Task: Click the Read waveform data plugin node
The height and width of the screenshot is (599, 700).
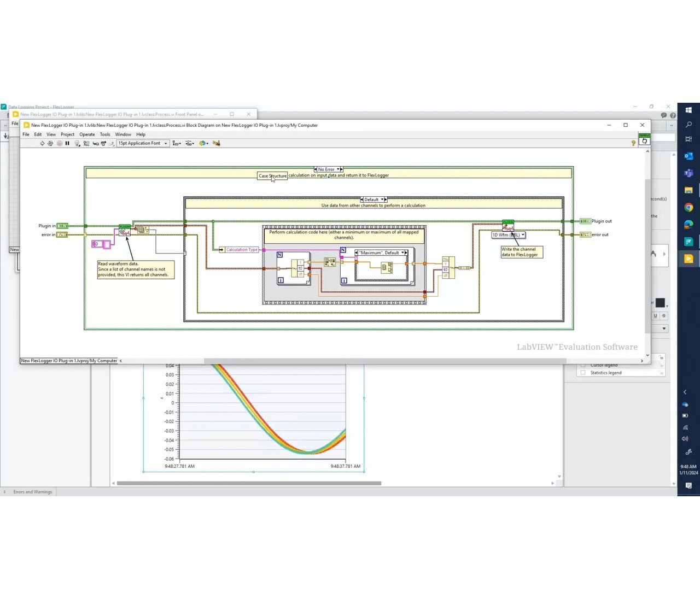Action: coord(125,230)
